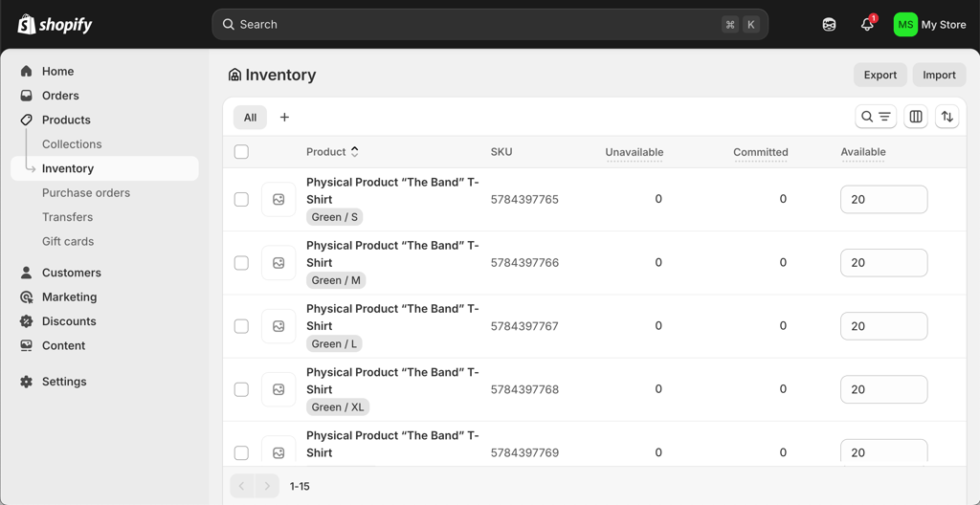Image resolution: width=980 pixels, height=505 pixels.
Task: Check the SKU 5784397769 row checkbox
Action: [241, 452]
